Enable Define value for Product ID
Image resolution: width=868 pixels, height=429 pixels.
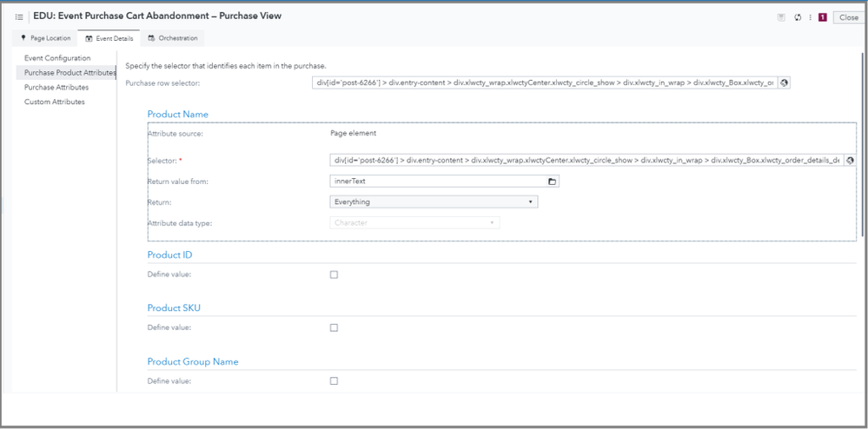pyautogui.click(x=335, y=274)
